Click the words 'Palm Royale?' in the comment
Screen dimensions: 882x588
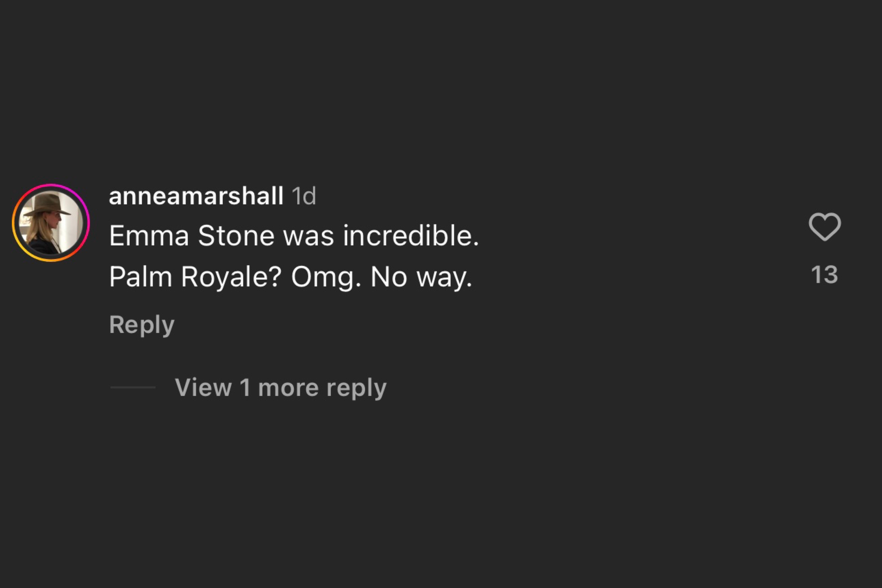tap(195, 278)
